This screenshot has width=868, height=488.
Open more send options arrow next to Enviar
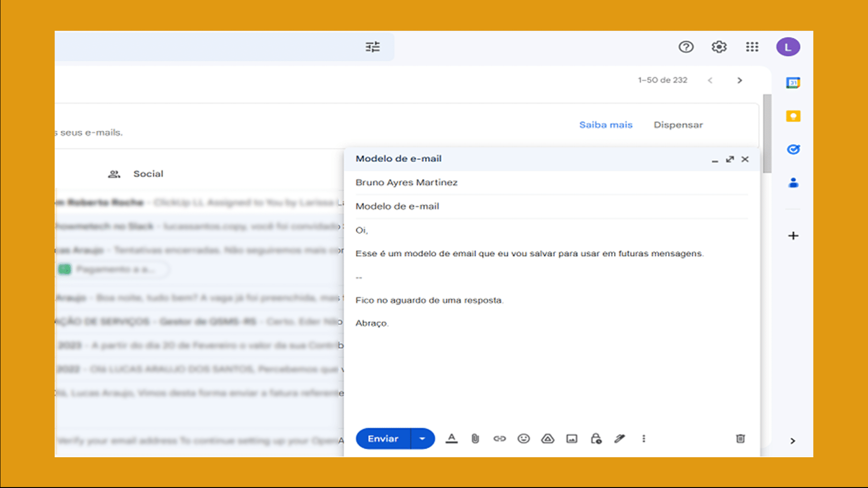[422, 438]
